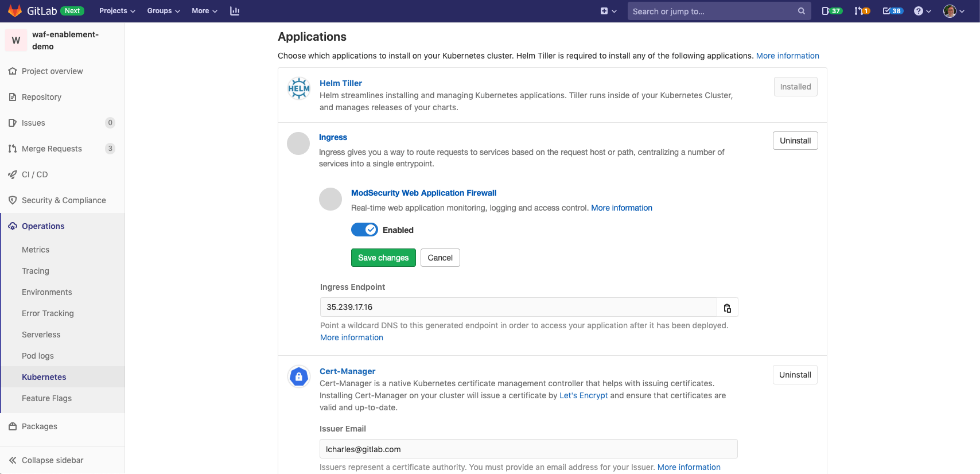Image resolution: width=980 pixels, height=474 pixels.
Task: Open the Let's Encrypt link
Action: point(584,395)
